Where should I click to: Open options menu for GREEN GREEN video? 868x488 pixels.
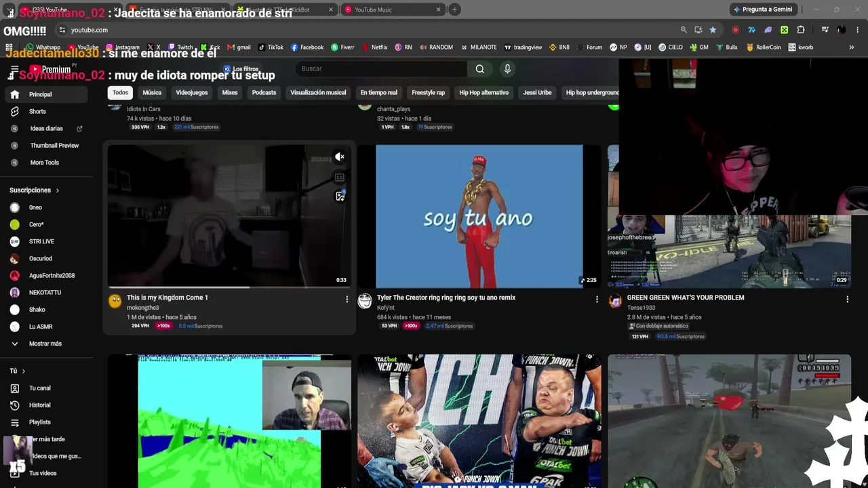tap(847, 299)
